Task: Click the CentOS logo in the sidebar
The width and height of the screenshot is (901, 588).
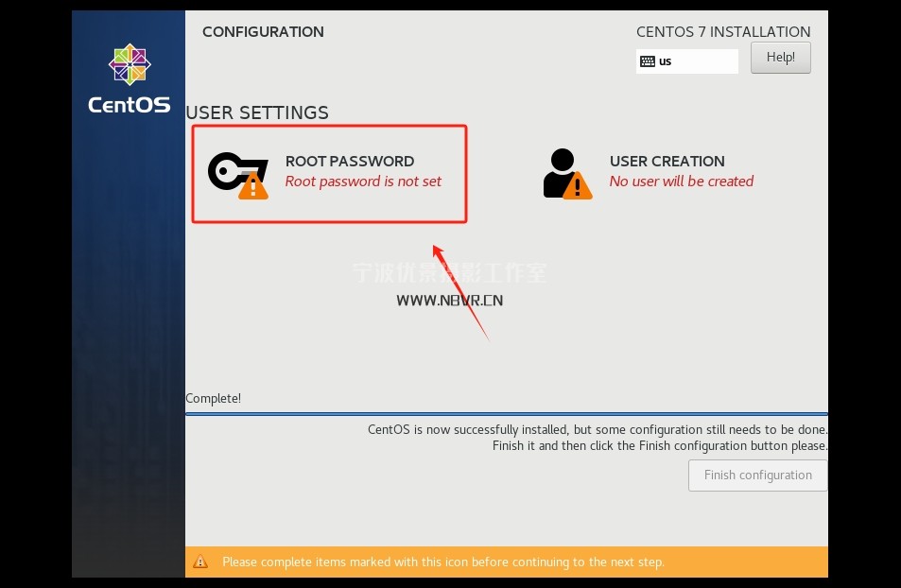Action: coord(130,64)
